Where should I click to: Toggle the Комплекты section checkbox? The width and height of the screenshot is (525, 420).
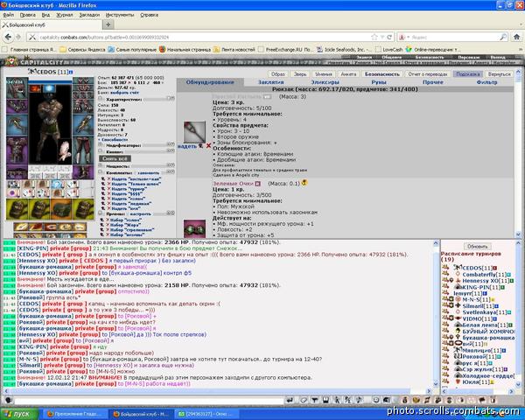click(101, 172)
